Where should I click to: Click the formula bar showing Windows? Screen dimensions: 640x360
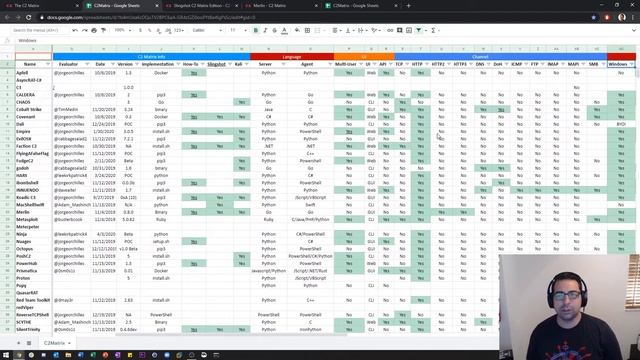327,40
